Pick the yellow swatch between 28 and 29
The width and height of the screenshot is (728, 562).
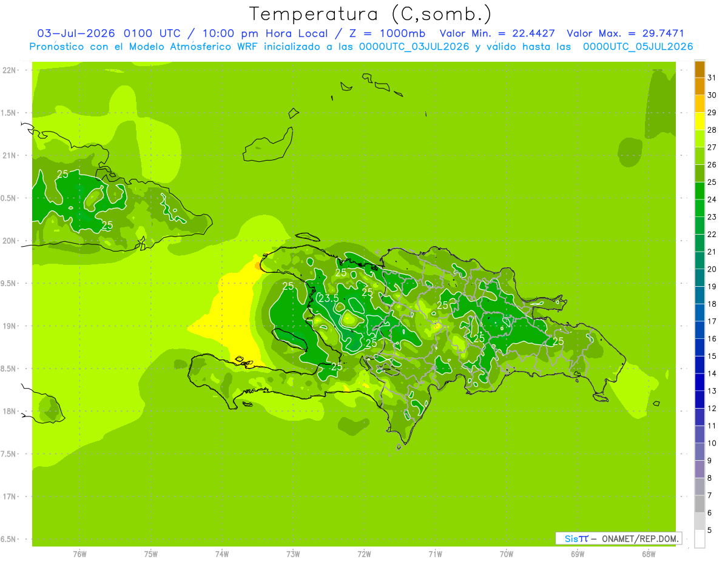pyautogui.click(x=699, y=121)
